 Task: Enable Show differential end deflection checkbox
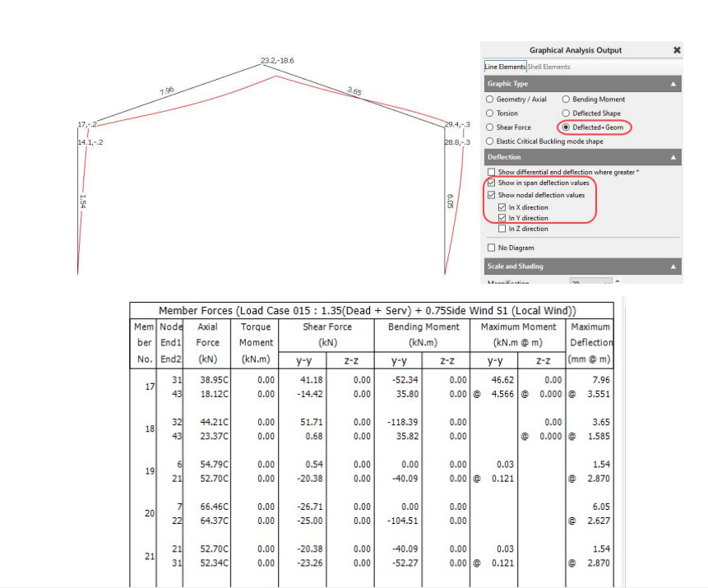pyautogui.click(x=491, y=172)
